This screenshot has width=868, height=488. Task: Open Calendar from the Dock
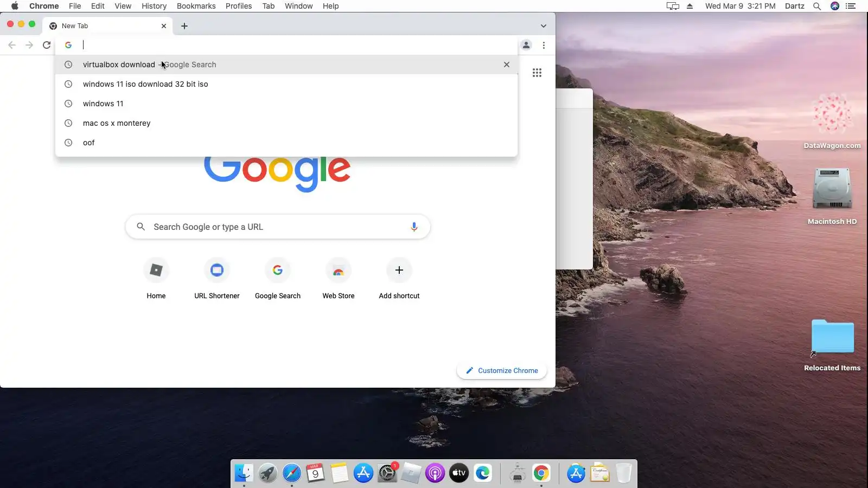pyautogui.click(x=315, y=473)
